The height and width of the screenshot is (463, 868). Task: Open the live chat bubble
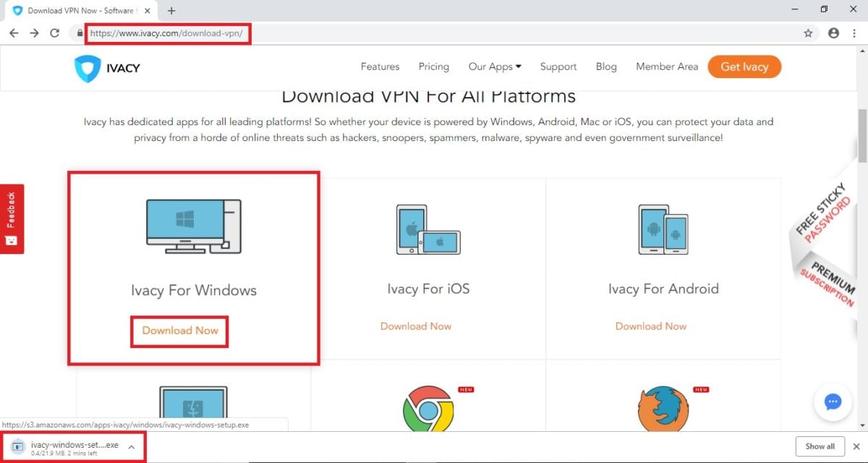click(833, 402)
